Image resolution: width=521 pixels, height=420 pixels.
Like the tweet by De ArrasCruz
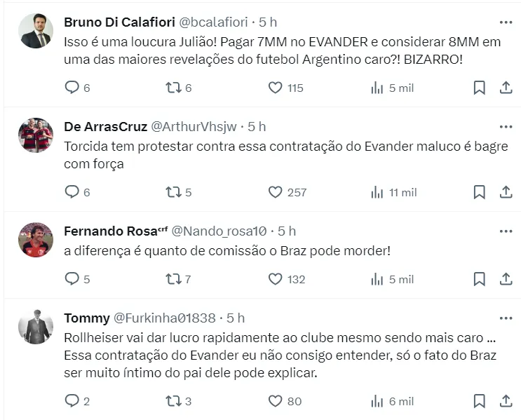pyautogui.click(x=276, y=192)
